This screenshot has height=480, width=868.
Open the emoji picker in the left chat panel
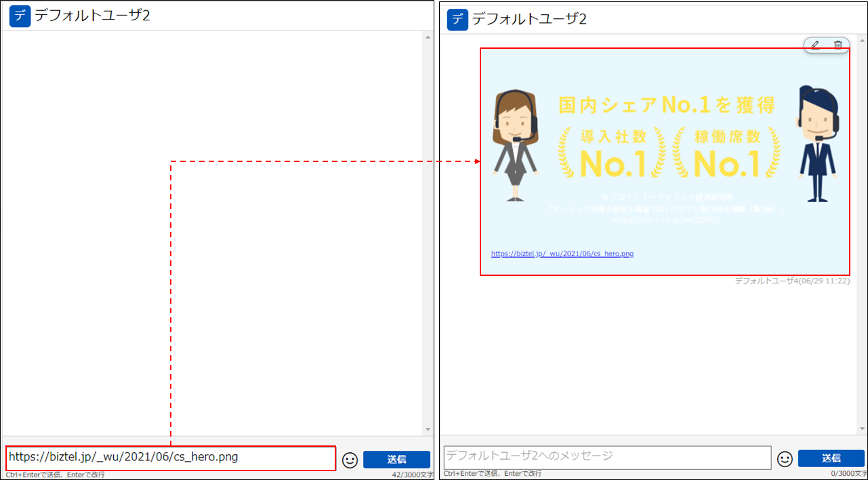[350, 460]
